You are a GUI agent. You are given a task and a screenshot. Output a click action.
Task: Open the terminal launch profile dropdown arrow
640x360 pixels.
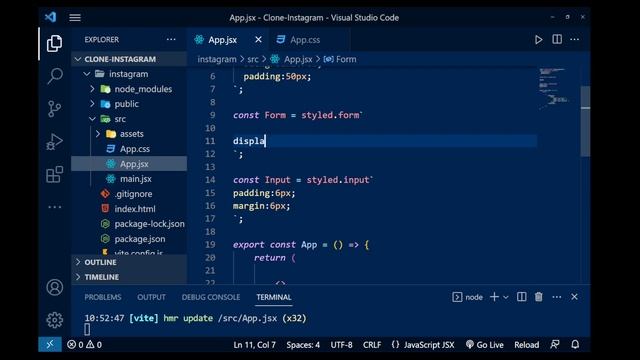coord(506,297)
